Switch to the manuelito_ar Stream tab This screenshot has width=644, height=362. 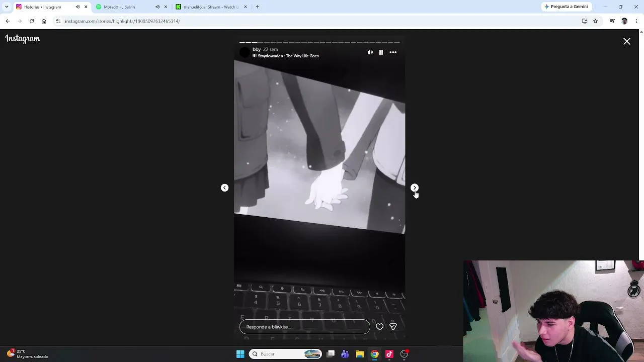click(x=211, y=7)
